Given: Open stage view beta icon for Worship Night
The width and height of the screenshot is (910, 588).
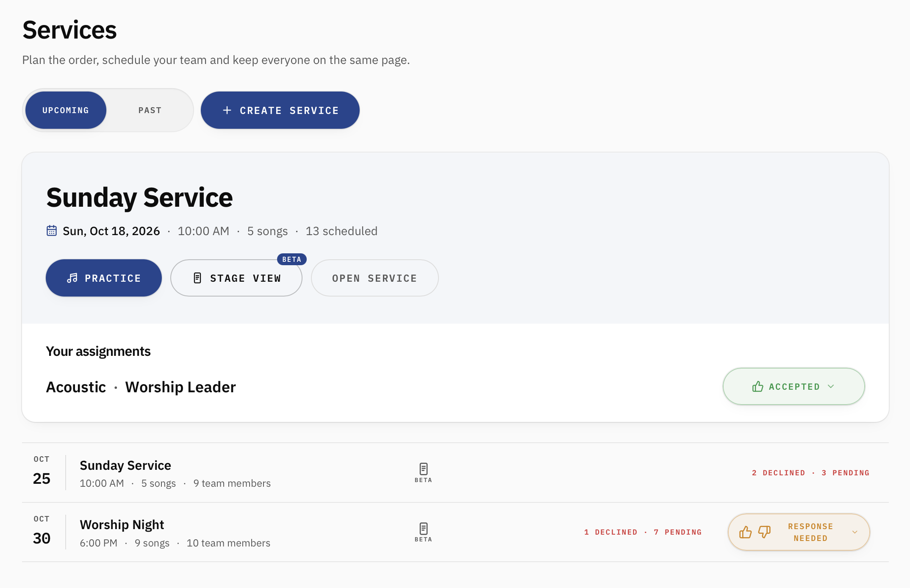Looking at the screenshot, I should point(423,532).
